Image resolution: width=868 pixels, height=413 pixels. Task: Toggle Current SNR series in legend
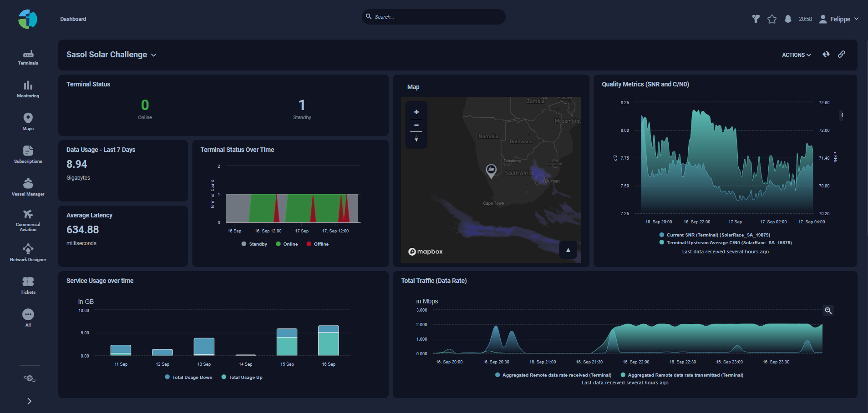(x=715, y=235)
